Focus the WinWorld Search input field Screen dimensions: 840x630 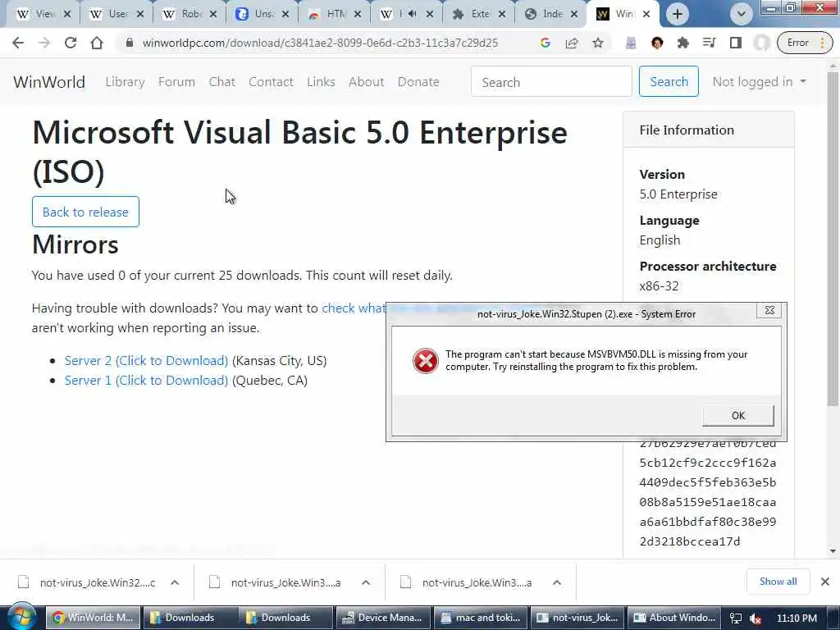tap(551, 81)
